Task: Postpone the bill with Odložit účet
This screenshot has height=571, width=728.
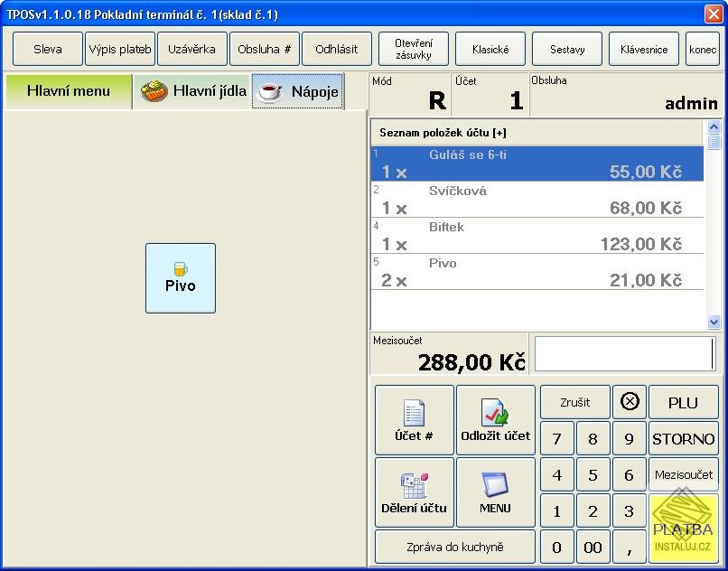Action: pyautogui.click(x=495, y=420)
